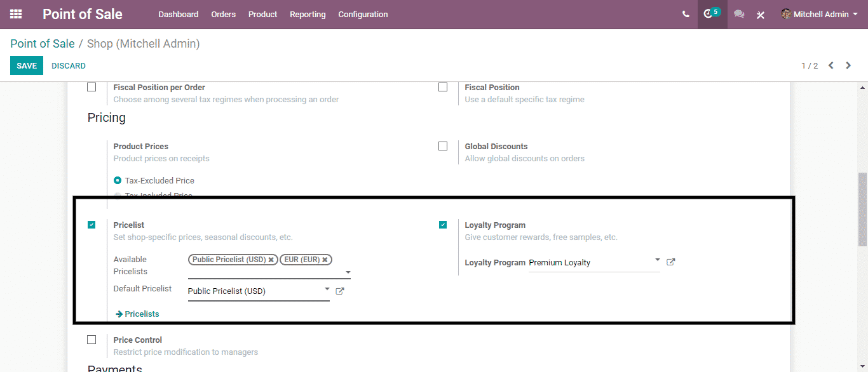Open the apps grid menu icon
868x372 pixels.
(16, 14)
